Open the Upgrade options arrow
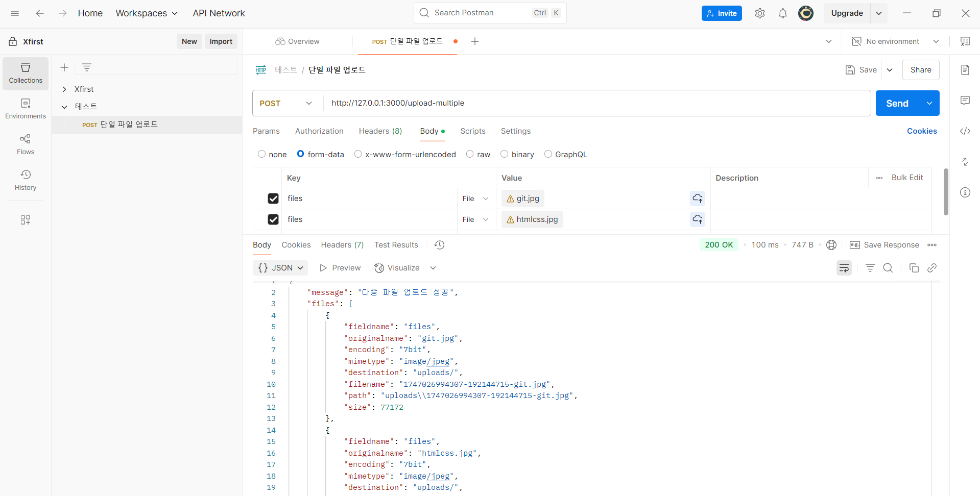The height and width of the screenshot is (496, 980). coord(879,13)
